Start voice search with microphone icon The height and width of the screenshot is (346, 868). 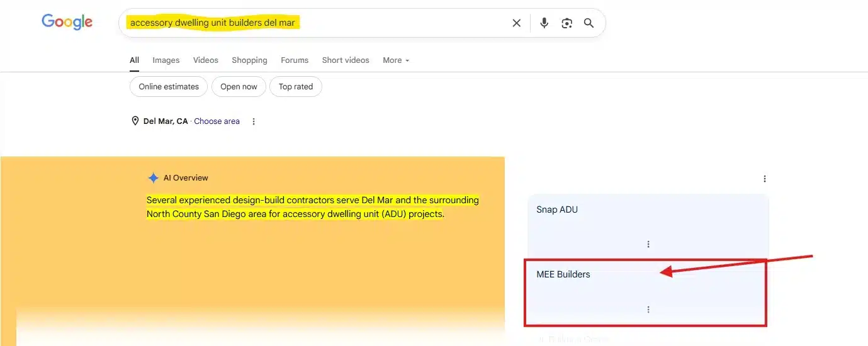(x=544, y=23)
